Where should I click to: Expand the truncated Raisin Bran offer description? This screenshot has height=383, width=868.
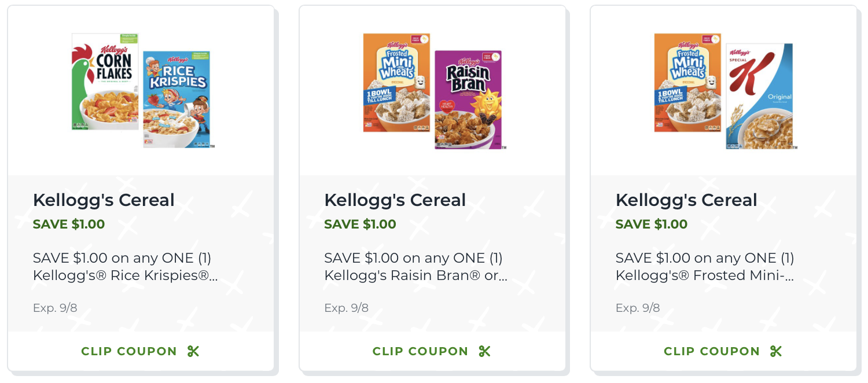click(414, 267)
